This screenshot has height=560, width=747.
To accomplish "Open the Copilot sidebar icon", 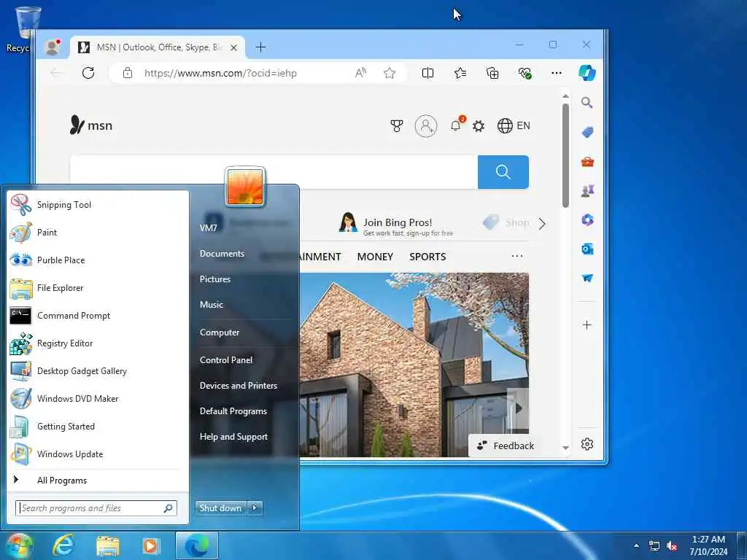I will tap(587, 73).
